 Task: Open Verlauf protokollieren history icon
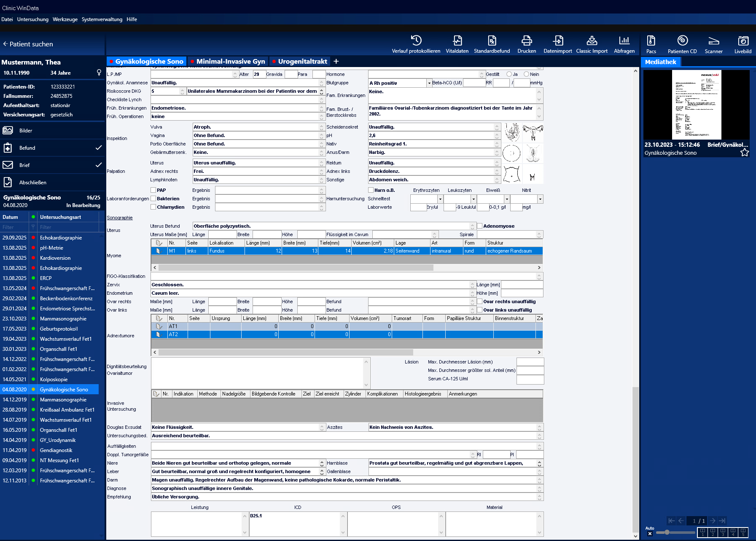[416, 40]
